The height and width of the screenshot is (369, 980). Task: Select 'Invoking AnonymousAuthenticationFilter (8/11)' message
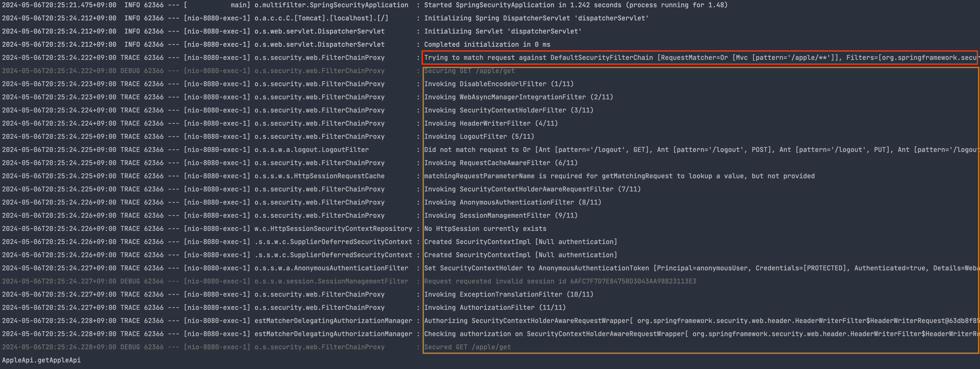click(512, 202)
